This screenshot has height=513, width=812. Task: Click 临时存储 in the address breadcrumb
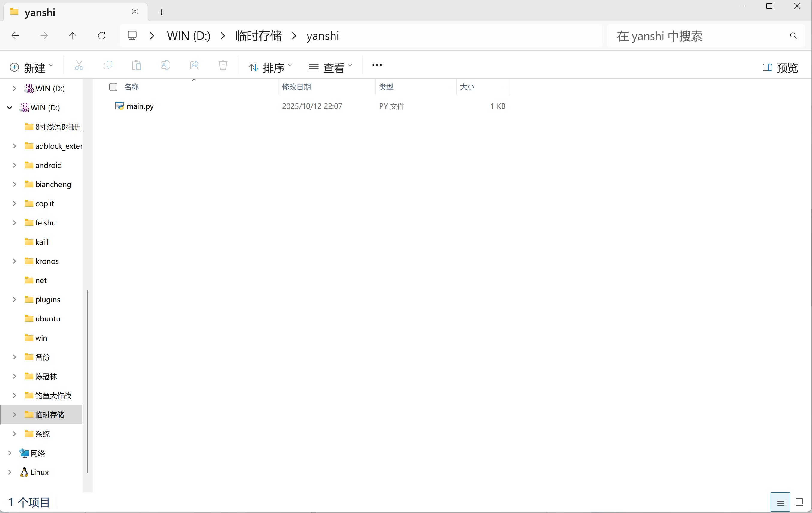[258, 36]
